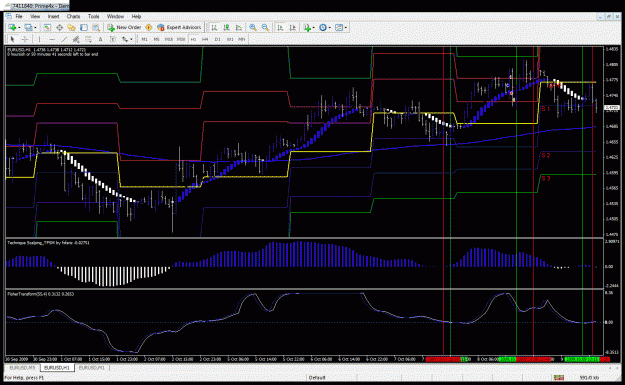This screenshot has height=385, width=625.
Task: Open the Strategy Tester icon
Action: tap(96, 27)
